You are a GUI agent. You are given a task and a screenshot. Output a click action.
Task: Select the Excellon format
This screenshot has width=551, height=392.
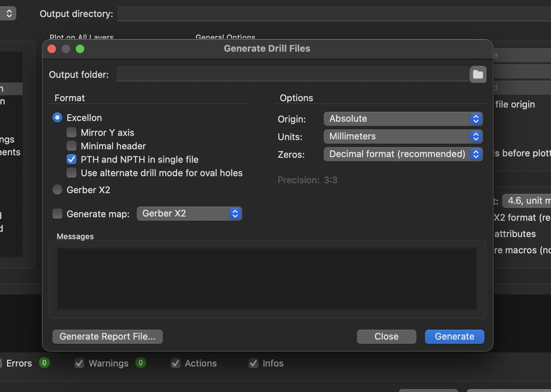(x=57, y=117)
